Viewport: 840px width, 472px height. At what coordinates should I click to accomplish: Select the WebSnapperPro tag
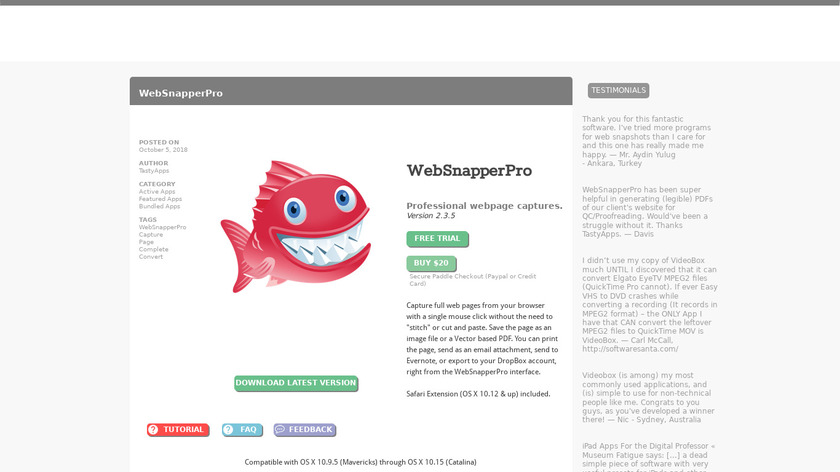162,227
